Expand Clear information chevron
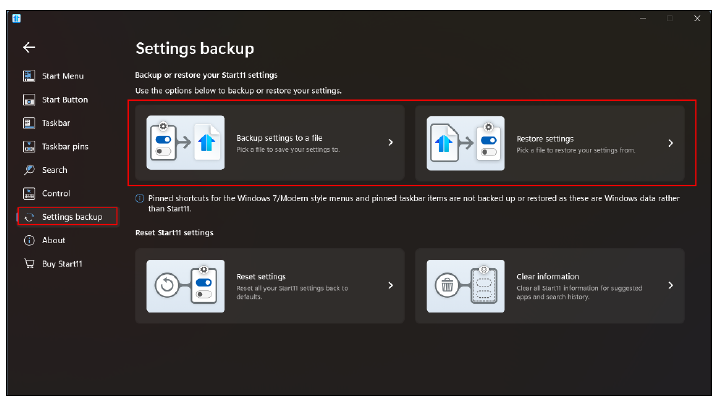The width and height of the screenshot is (717, 404). (670, 286)
